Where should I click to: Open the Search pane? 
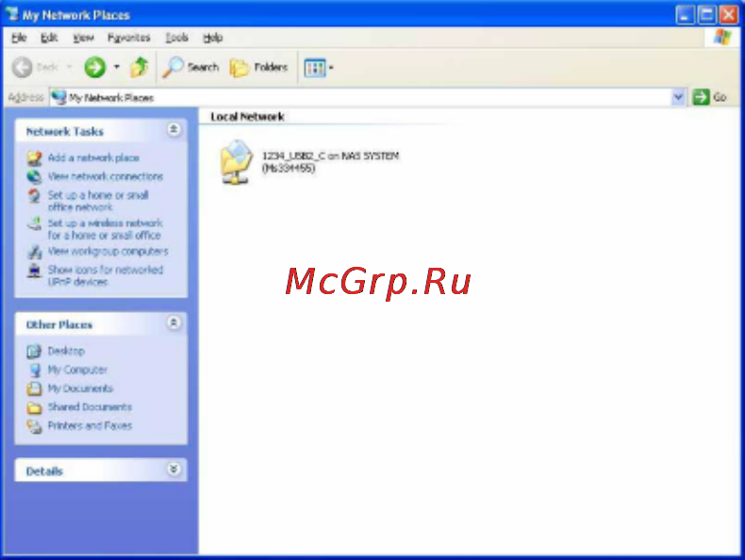pos(190,67)
